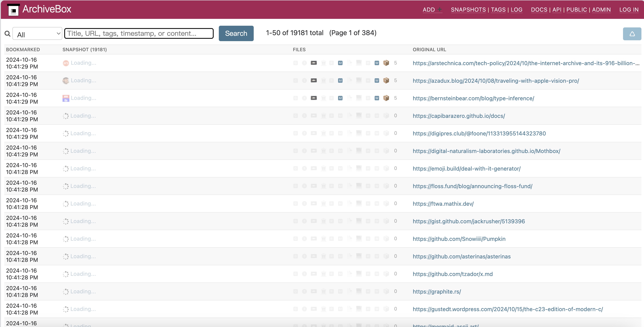Focus the Title, URL, tags search field
This screenshot has width=644, height=327.
pyautogui.click(x=139, y=33)
